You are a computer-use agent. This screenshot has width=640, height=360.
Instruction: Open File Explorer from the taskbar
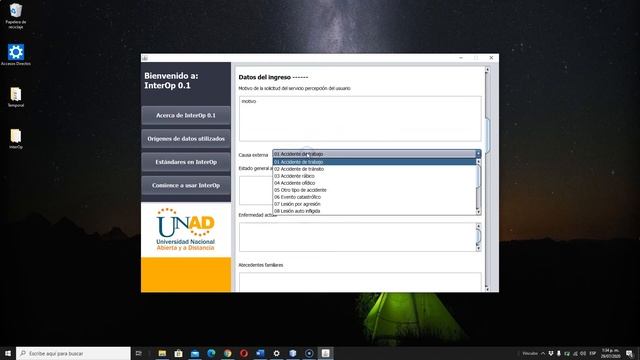coord(162,353)
